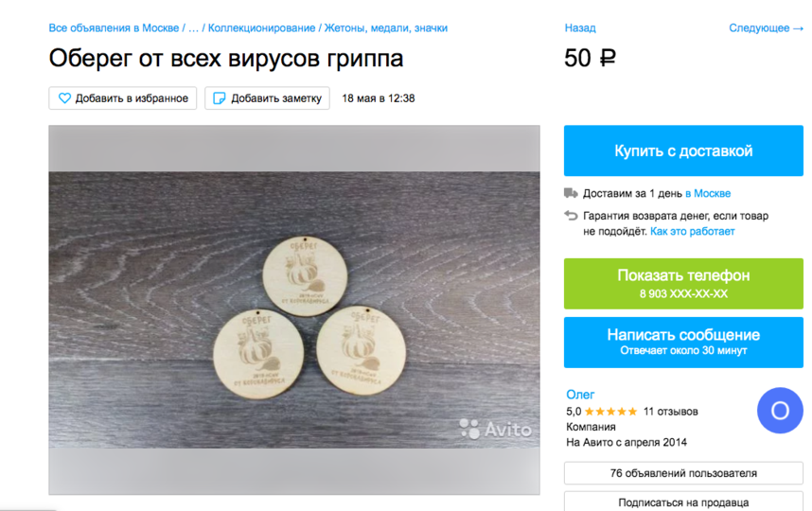Click the ruble price 50 ₽
The image size is (812, 511).
coord(590,58)
